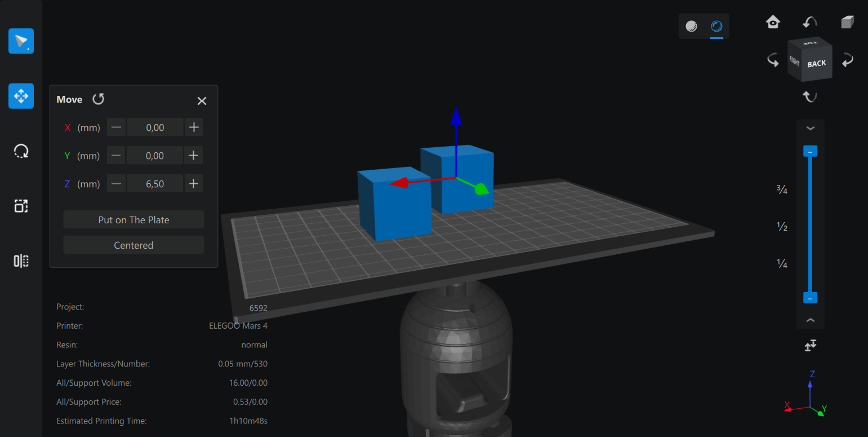Click the undo view arrow icon
868x437 pixels.
coord(810,22)
